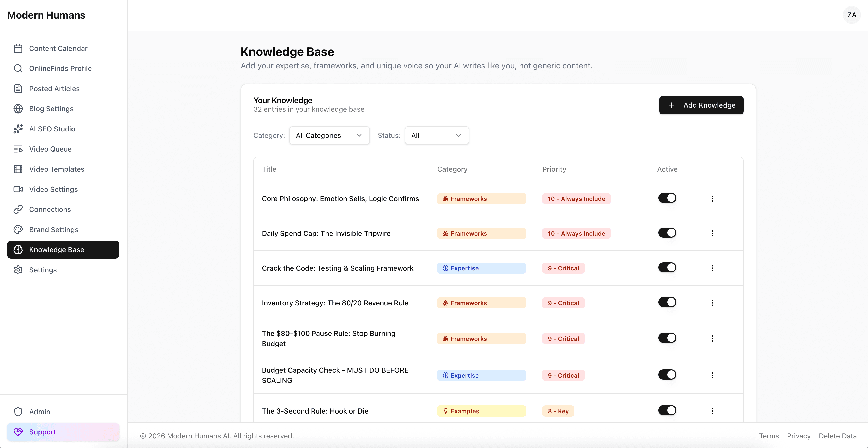
Task: Click the Posted Articles document icon
Action: tap(18, 89)
